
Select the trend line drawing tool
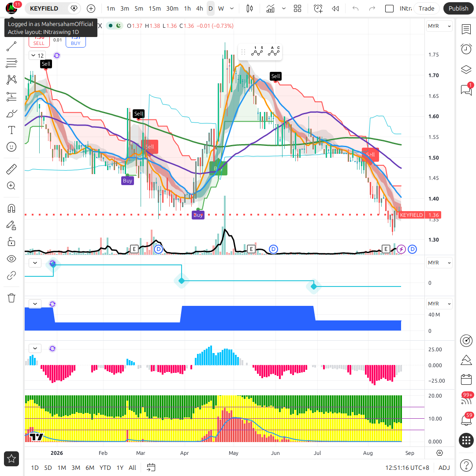point(11,46)
